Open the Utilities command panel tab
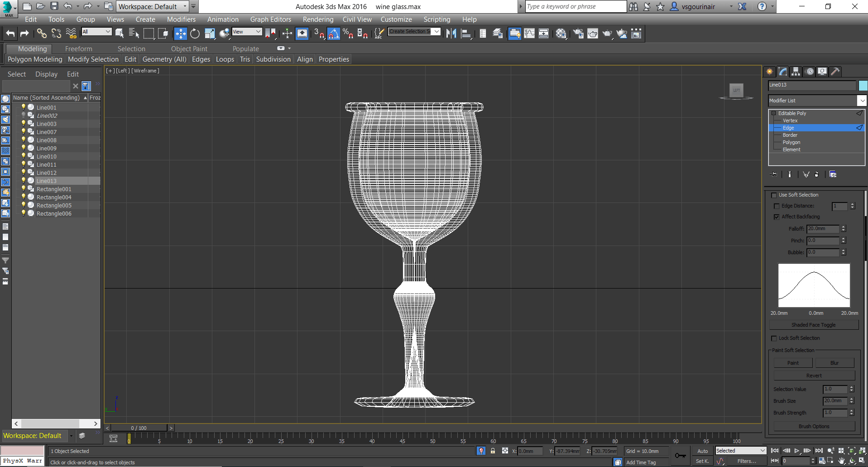Screen dimensions: 868x467 [x=835, y=72]
